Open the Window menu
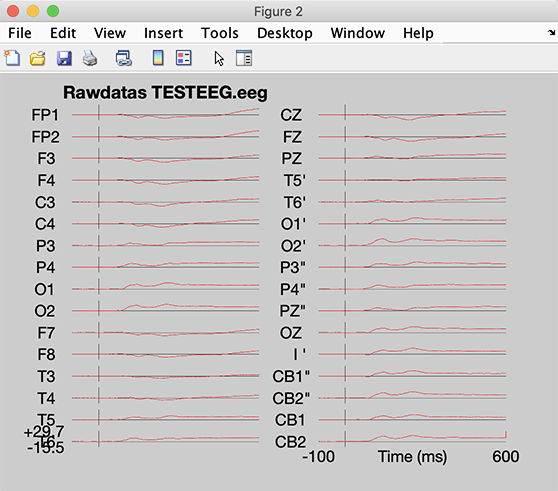 click(358, 33)
